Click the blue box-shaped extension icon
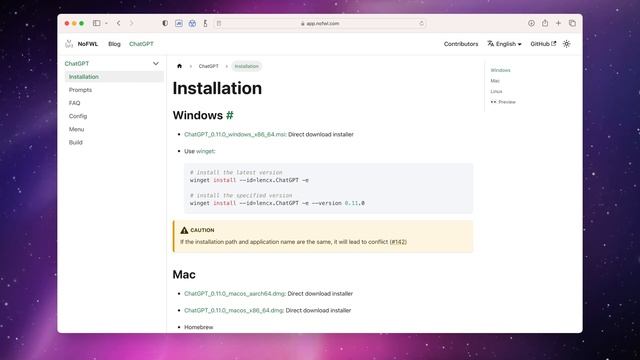This screenshot has height=360, width=640. 192,23
